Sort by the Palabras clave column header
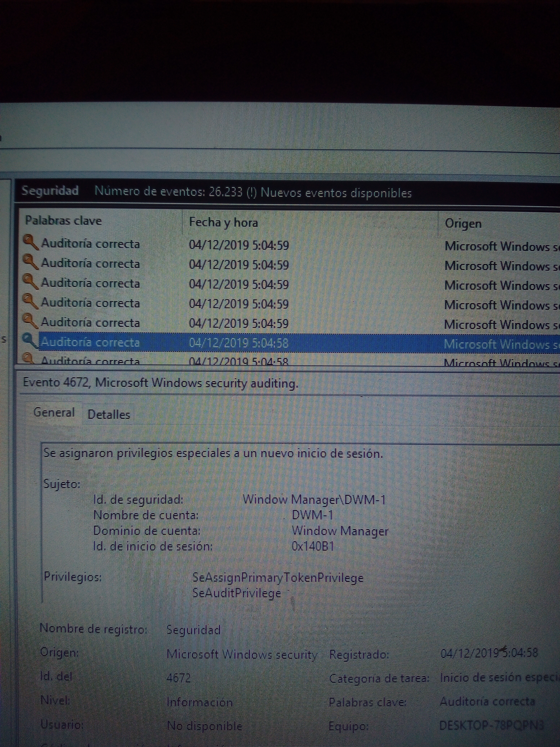This screenshot has height=747, width=560. [64, 221]
